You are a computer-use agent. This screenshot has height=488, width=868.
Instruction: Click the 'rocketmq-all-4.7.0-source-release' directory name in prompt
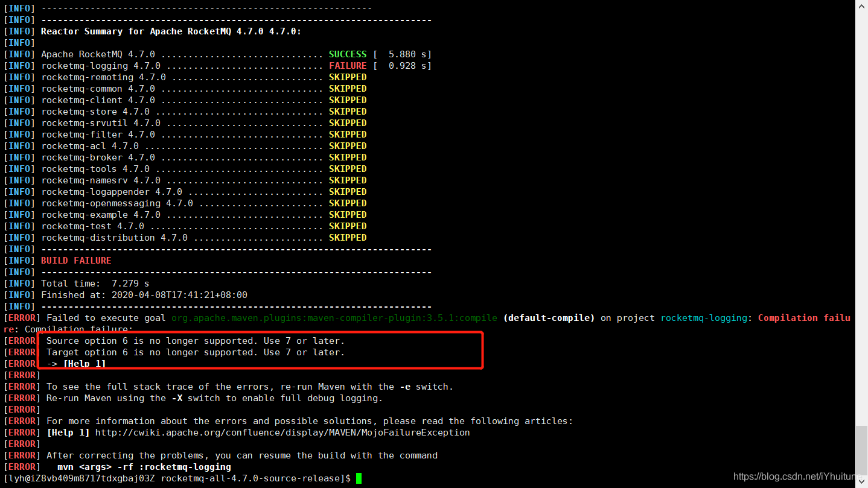(251, 478)
